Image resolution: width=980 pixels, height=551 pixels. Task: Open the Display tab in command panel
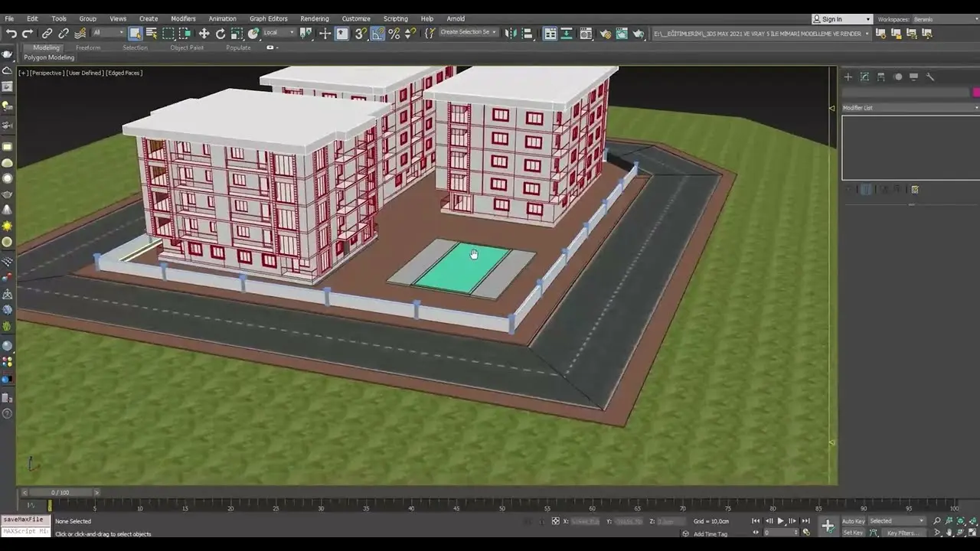914,77
